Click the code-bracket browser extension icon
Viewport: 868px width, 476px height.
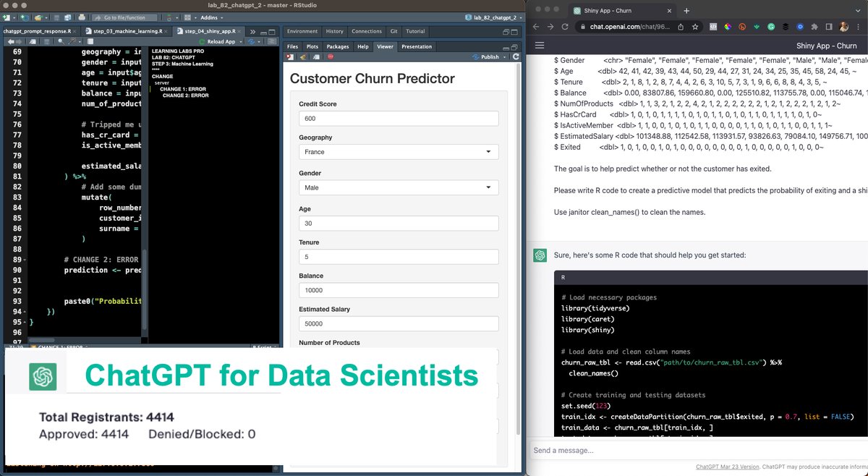[x=713, y=27]
